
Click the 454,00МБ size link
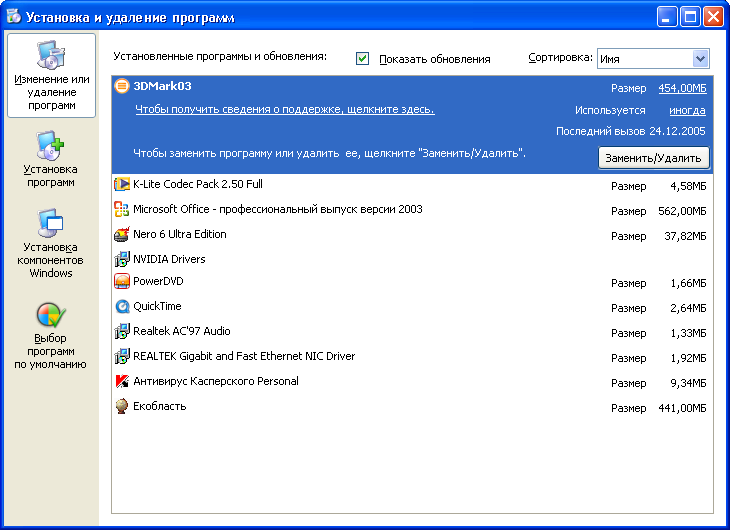tap(682, 88)
